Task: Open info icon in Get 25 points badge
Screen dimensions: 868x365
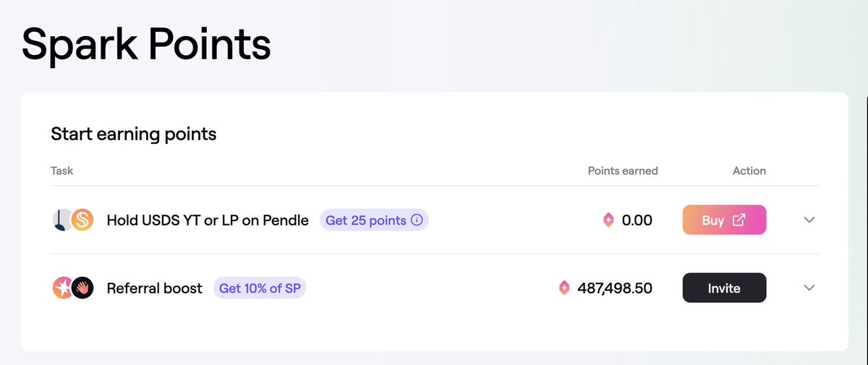Action: pyautogui.click(x=417, y=220)
